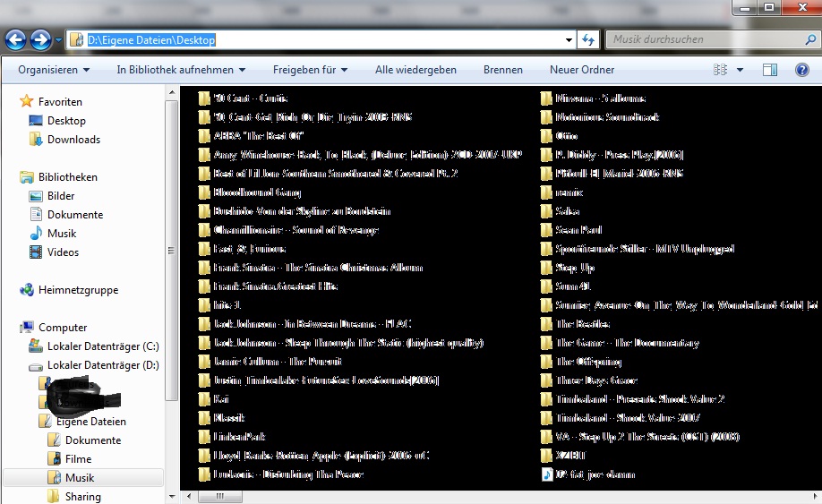Select the 'hits 1' folder icon
The height and width of the screenshot is (504, 822).
[x=204, y=305]
